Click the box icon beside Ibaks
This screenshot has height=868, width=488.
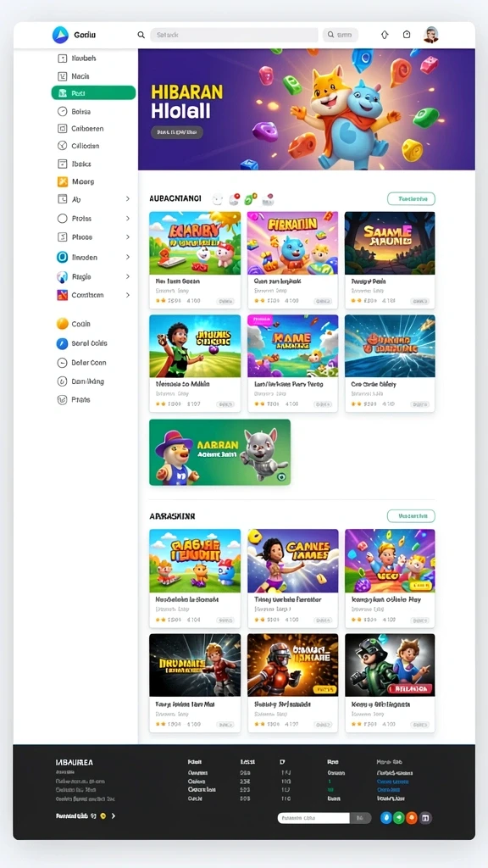(x=62, y=164)
